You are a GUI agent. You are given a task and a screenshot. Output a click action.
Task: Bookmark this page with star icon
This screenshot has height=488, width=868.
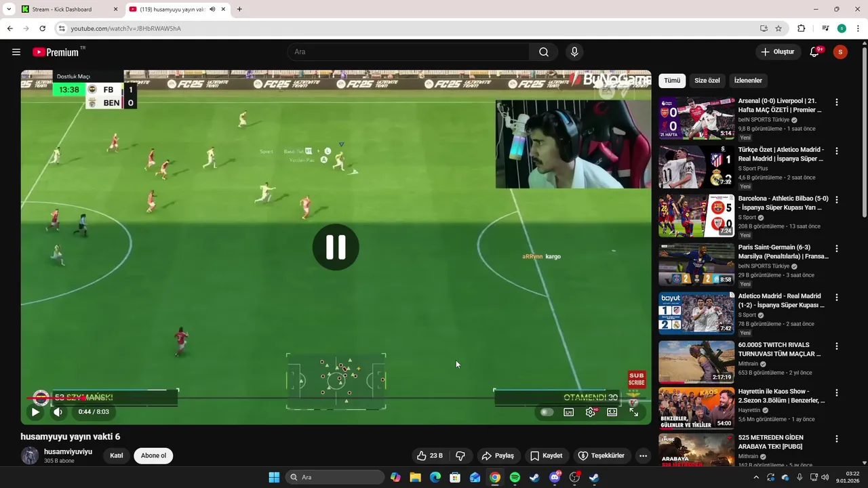778,28
